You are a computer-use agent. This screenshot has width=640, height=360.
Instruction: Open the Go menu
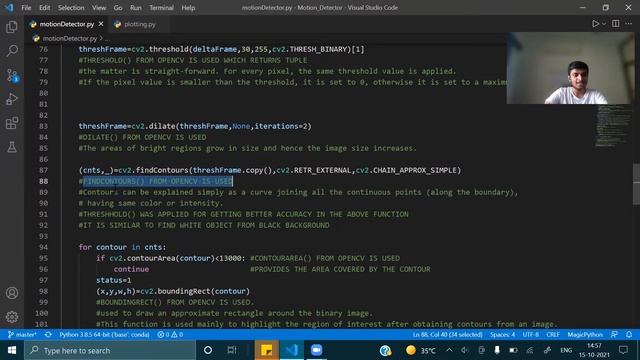(x=118, y=8)
